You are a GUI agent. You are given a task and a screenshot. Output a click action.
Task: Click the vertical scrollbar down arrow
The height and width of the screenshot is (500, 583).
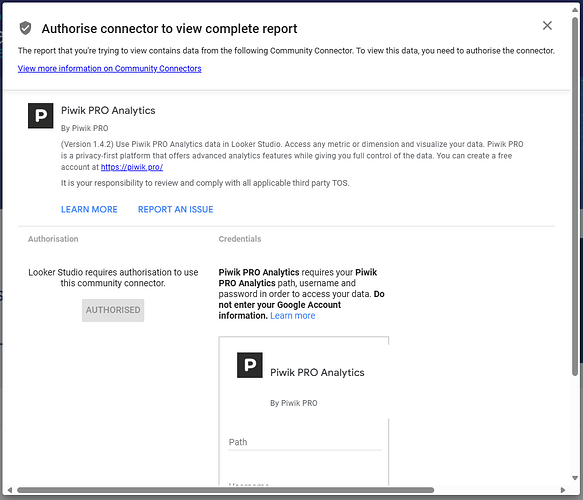[x=575, y=478]
